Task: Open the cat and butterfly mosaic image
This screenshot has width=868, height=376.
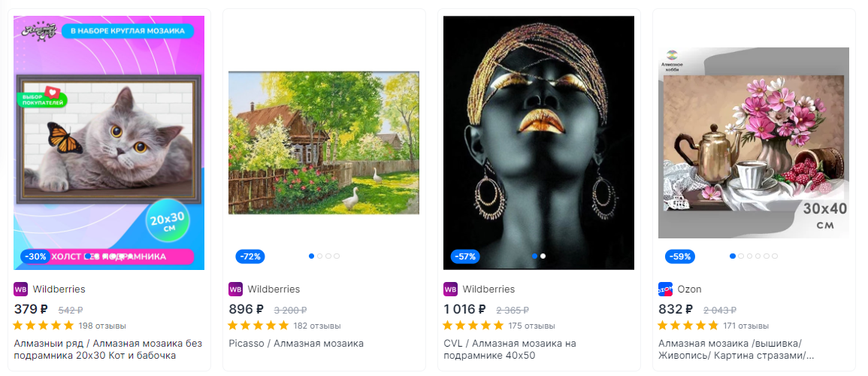Action: (109, 143)
